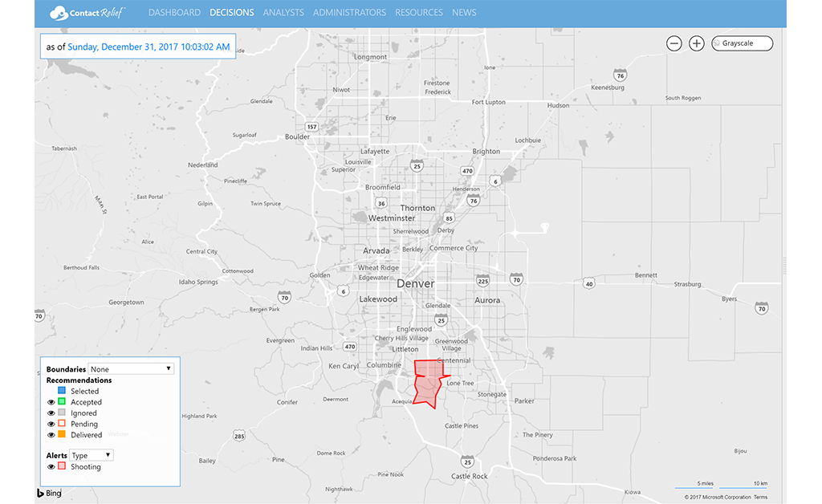The width and height of the screenshot is (822, 504).
Task: Toggle the Pending recommendations eye icon
Action: 51,425
